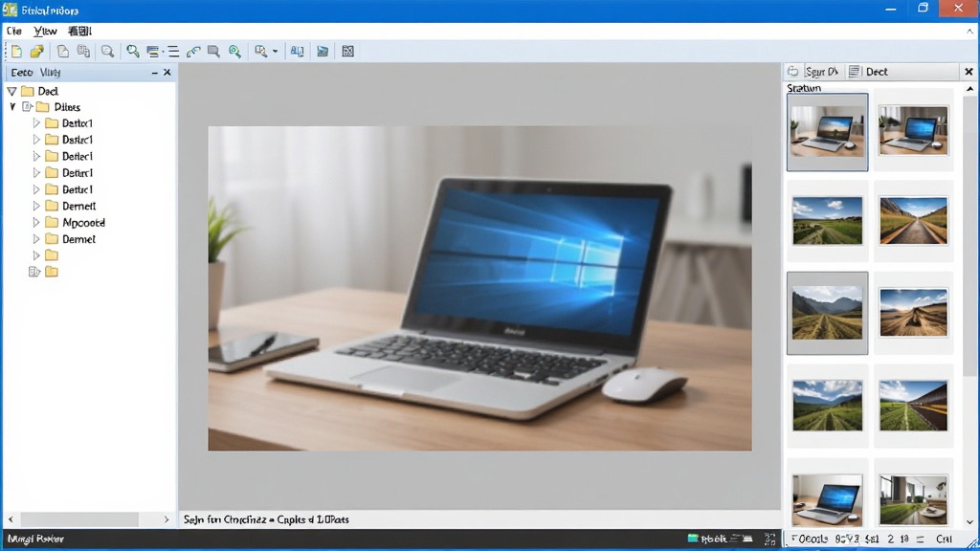The image size is (980, 551).
Task: Select the Dael root folder
Action: (x=48, y=91)
